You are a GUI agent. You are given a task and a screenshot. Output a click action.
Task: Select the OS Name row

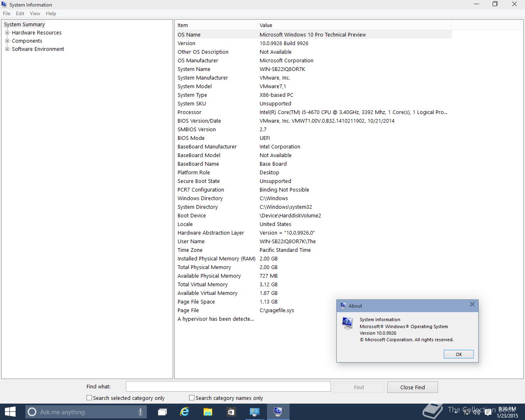coord(314,34)
